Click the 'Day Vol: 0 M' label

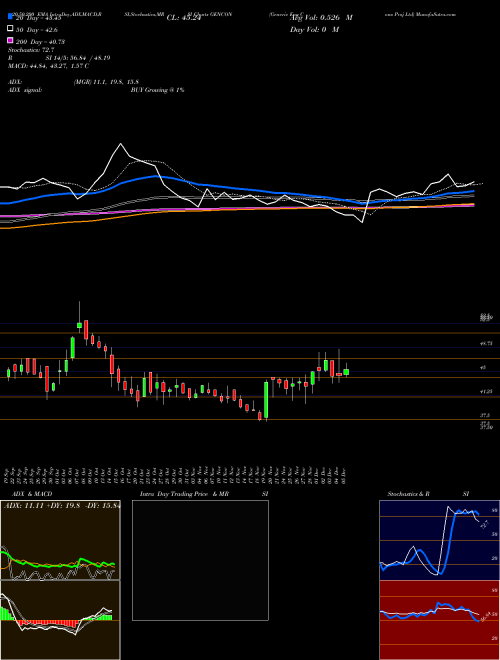point(314,29)
